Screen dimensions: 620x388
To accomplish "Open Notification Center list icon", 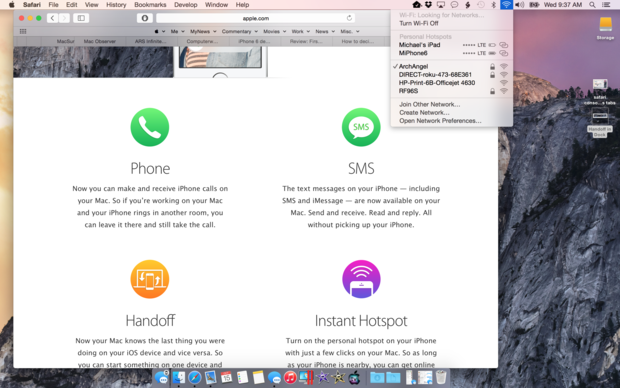I will 605,5.
